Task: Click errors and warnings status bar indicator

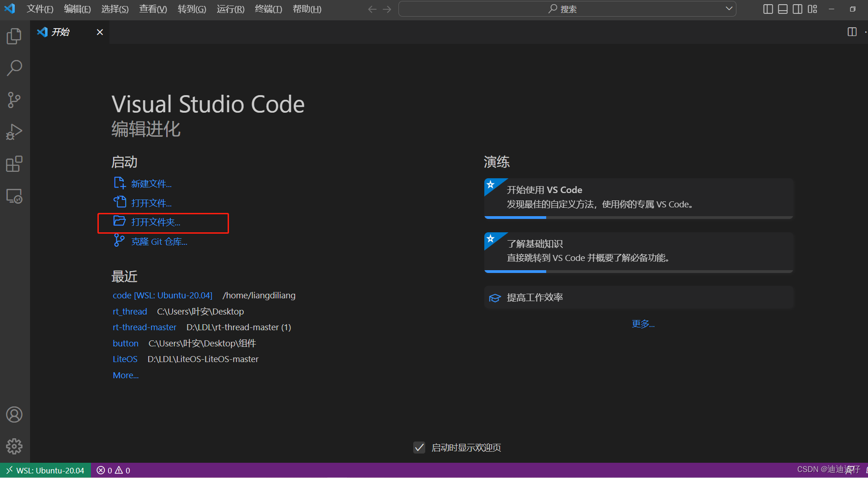Action: tap(114, 471)
